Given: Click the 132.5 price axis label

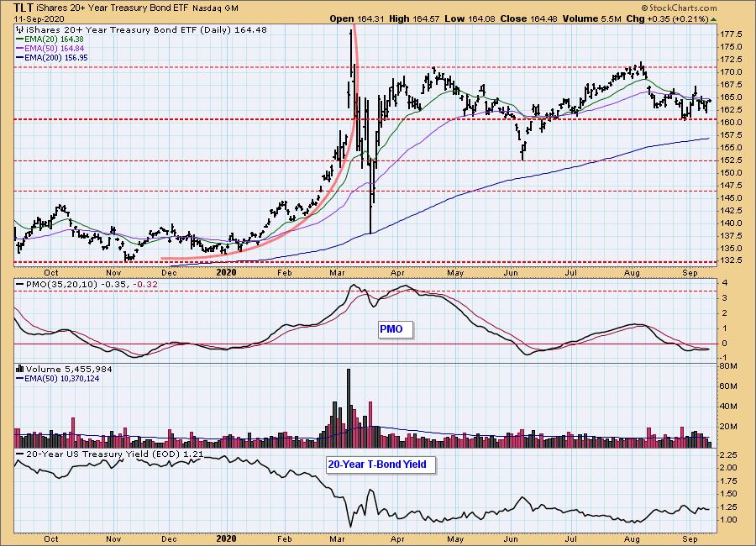Looking at the screenshot, I should click(x=731, y=260).
